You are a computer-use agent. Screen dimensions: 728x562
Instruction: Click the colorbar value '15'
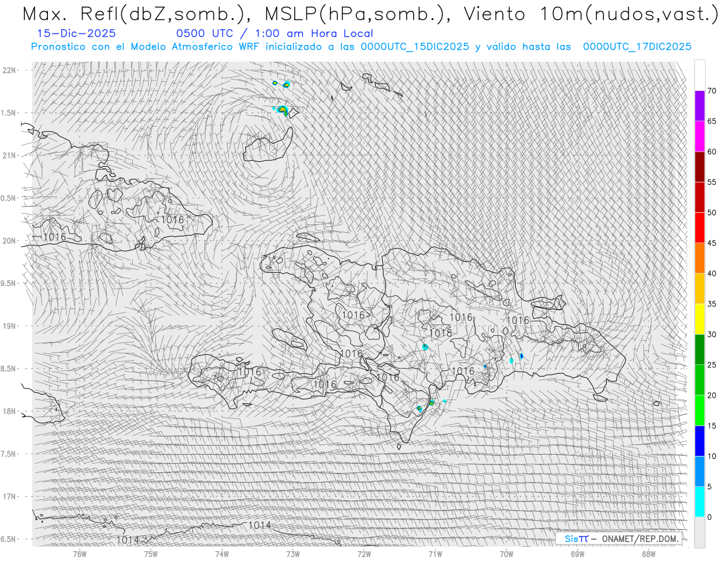click(712, 426)
